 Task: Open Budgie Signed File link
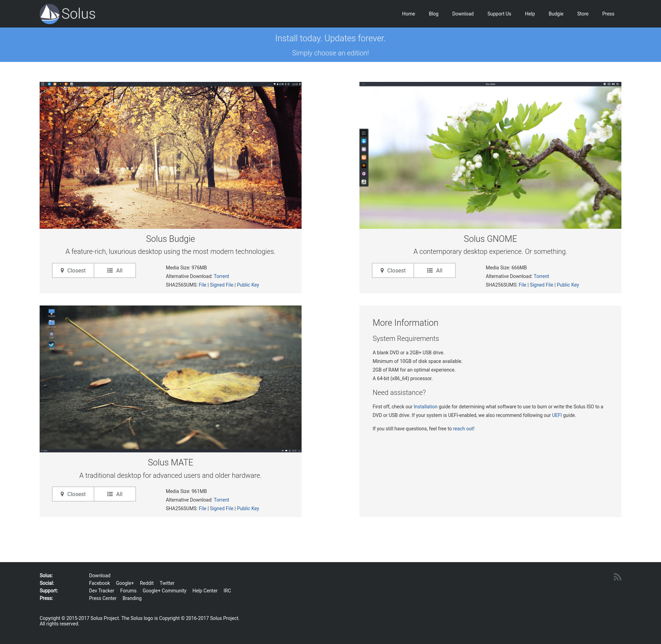222,285
